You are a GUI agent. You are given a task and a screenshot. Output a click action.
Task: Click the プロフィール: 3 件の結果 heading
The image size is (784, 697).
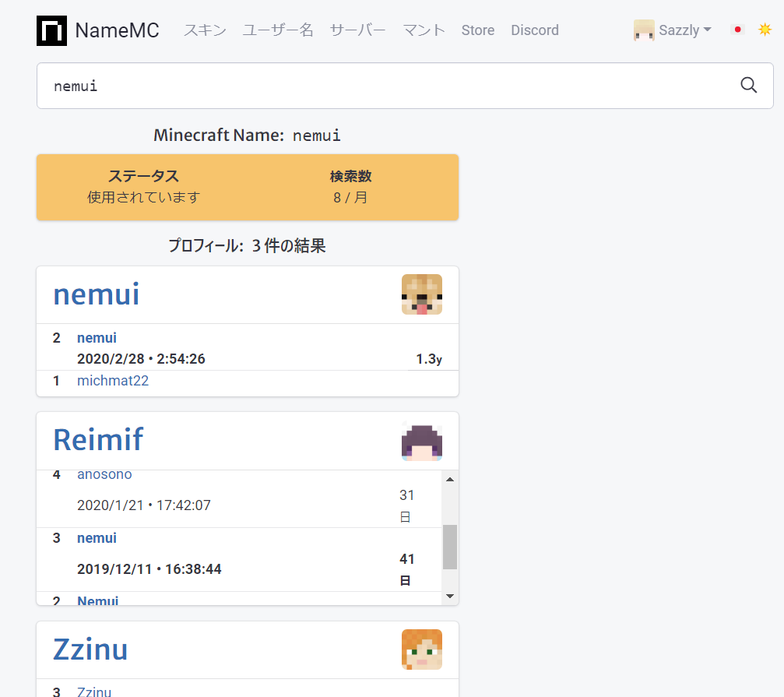[247, 245]
